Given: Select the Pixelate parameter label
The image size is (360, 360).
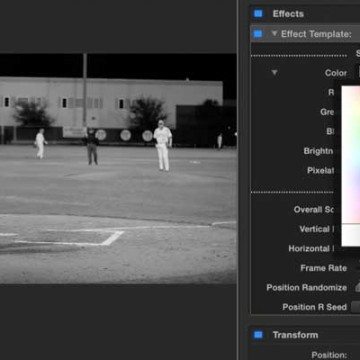Looking at the screenshot, I should [x=320, y=171].
